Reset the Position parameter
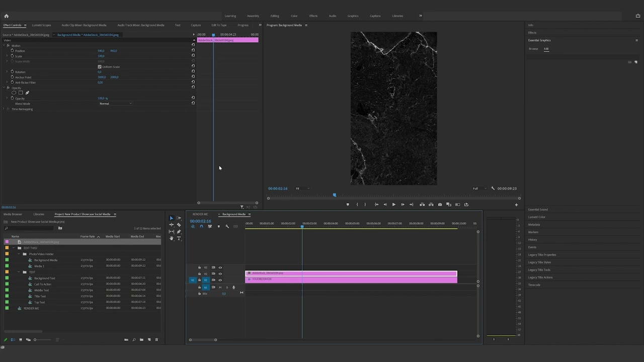The image size is (644, 362). coord(193,50)
